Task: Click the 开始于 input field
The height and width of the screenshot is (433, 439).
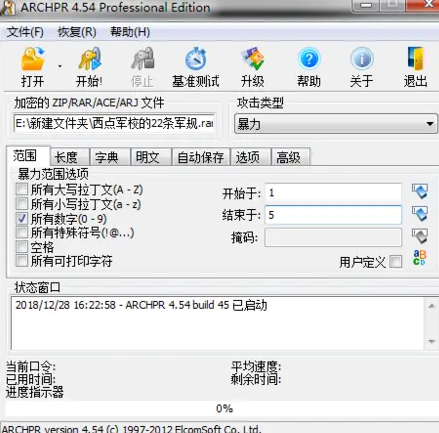Action: pyautogui.click(x=333, y=193)
